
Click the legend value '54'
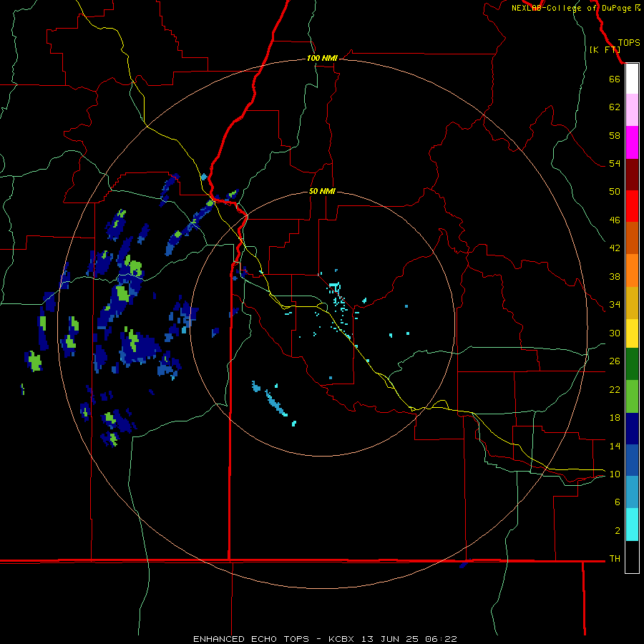pos(615,163)
